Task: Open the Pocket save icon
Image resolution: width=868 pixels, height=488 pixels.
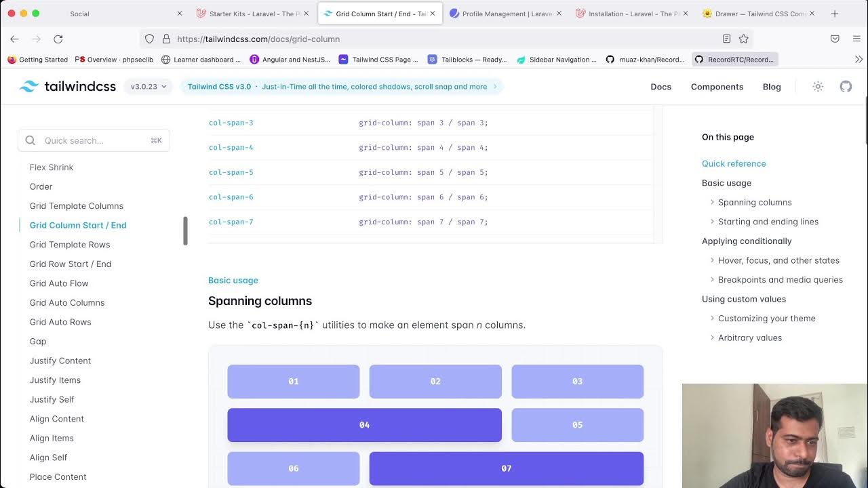Action: [835, 39]
